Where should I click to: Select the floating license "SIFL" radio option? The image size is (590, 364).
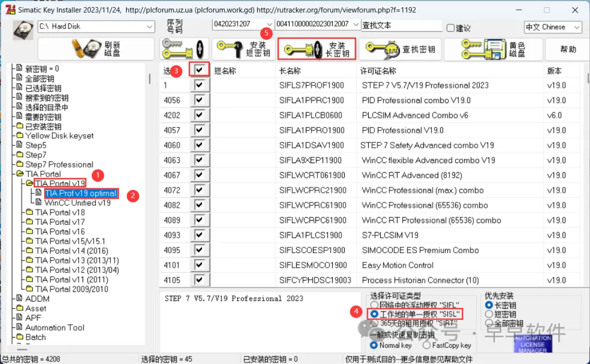click(x=374, y=305)
